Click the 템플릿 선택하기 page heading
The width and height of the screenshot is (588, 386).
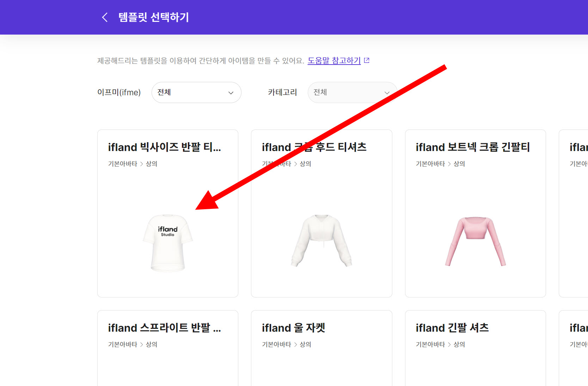coord(154,17)
